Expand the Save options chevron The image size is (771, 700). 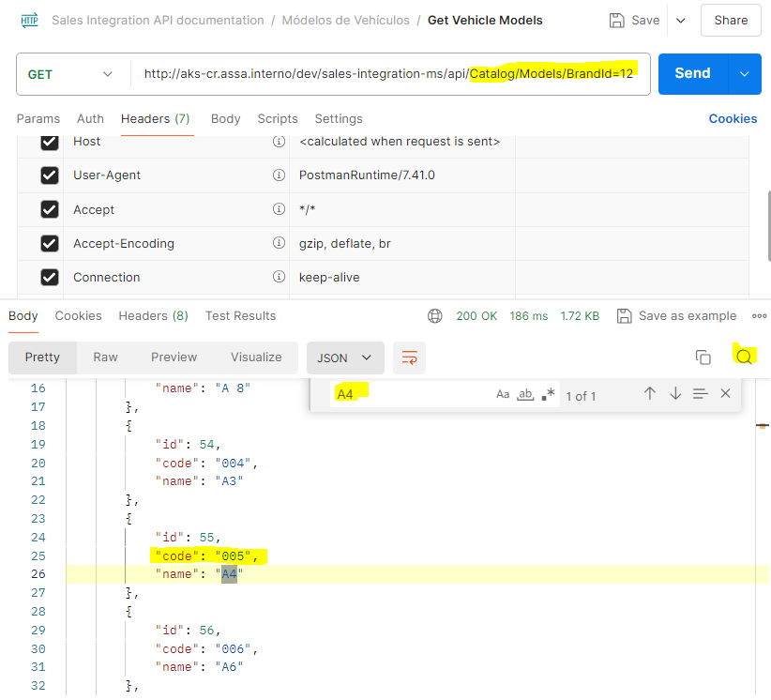click(681, 20)
